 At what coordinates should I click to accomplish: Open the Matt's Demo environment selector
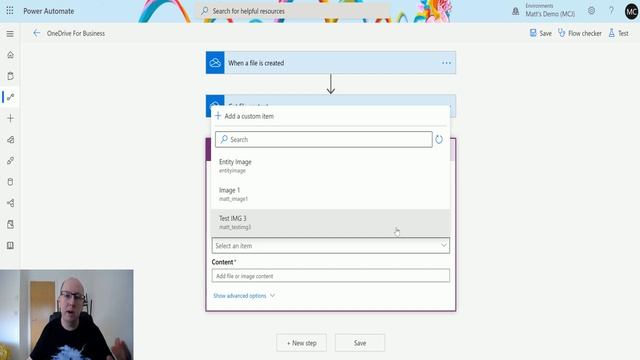[x=550, y=11]
